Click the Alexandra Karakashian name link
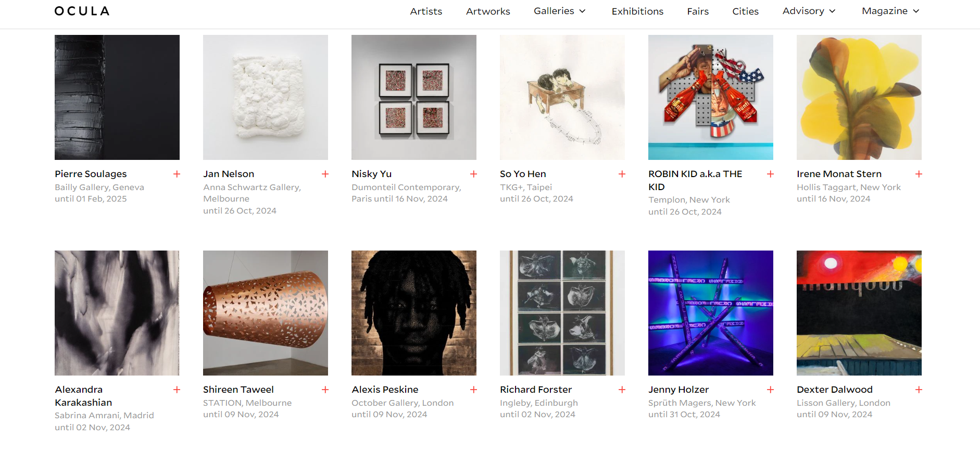 tap(83, 396)
